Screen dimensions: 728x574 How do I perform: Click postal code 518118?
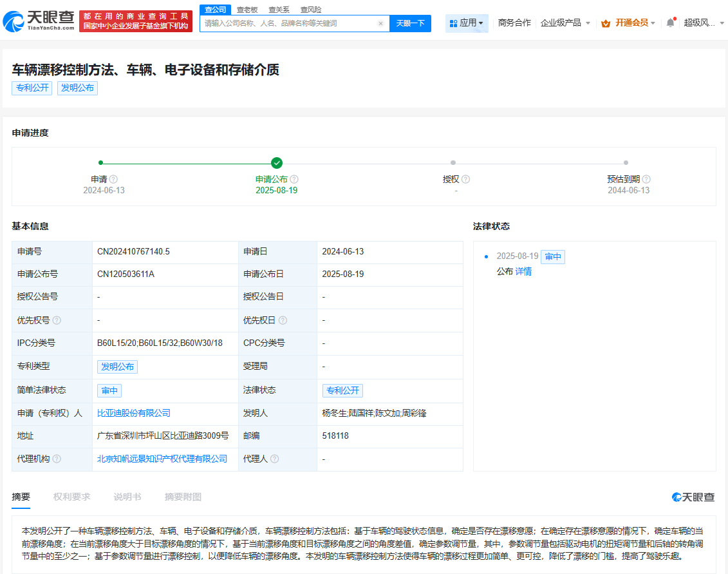335,436
